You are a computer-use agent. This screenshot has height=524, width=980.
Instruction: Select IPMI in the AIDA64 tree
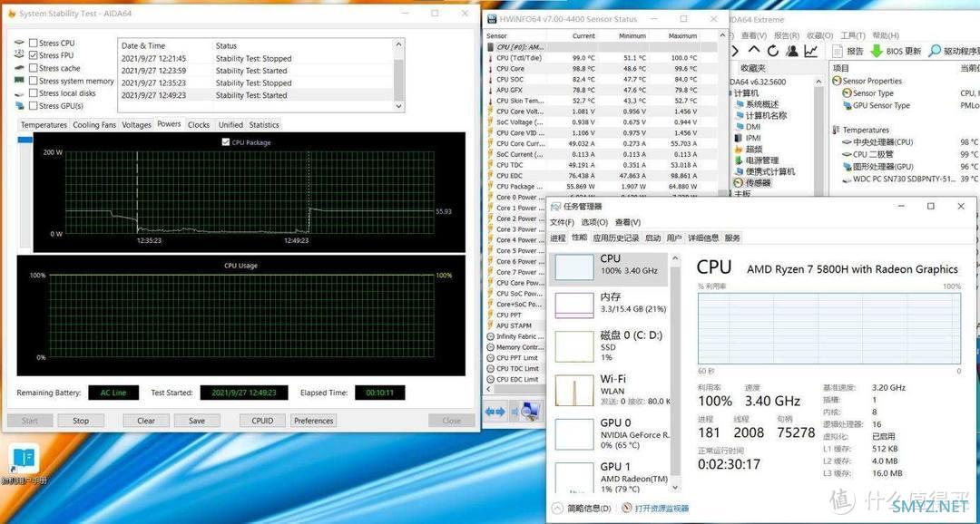coord(748,138)
